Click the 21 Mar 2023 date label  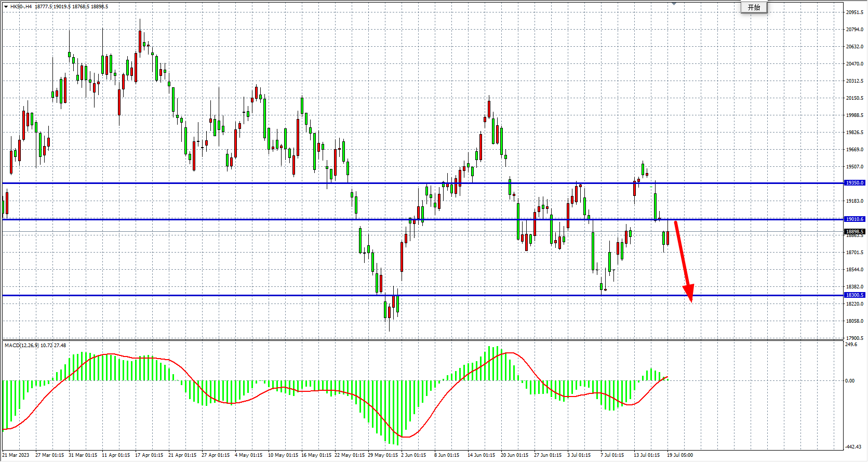[x=16, y=455]
